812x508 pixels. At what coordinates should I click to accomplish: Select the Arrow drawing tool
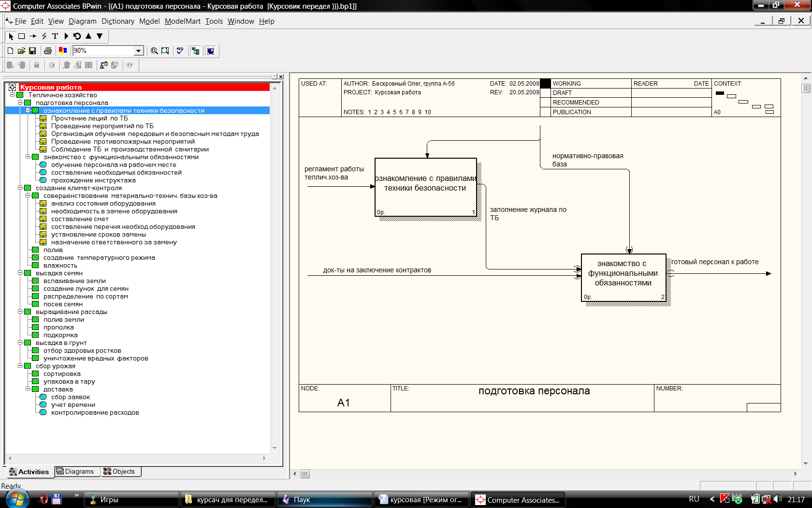[33, 36]
